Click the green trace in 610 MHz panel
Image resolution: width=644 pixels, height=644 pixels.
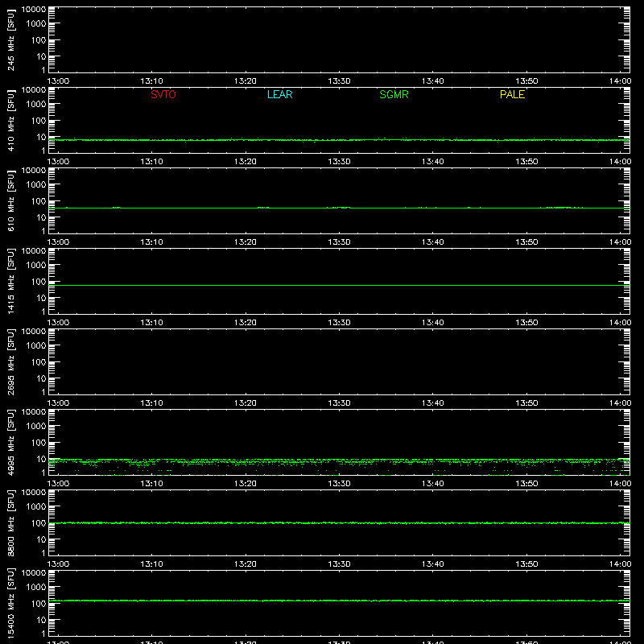pyautogui.click(x=339, y=208)
